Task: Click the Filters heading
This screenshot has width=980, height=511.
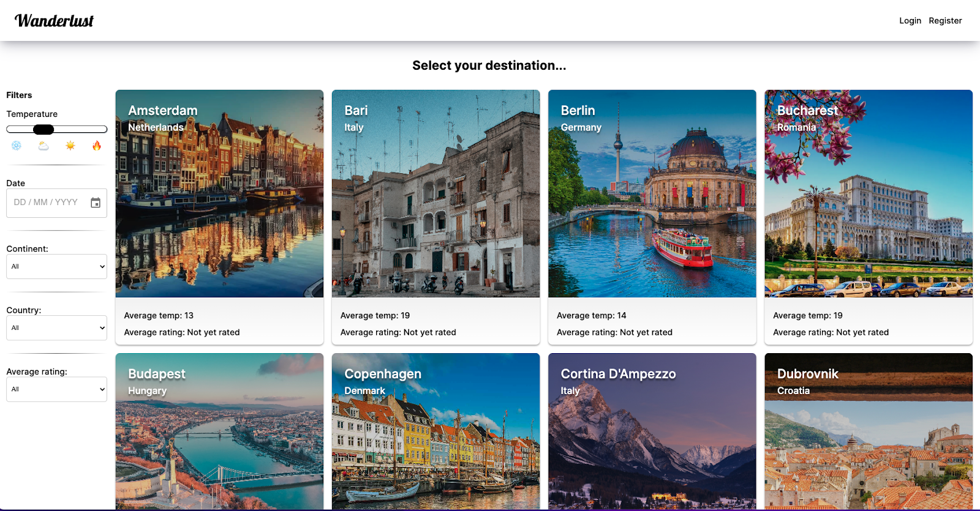Action: (x=19, y=95)
